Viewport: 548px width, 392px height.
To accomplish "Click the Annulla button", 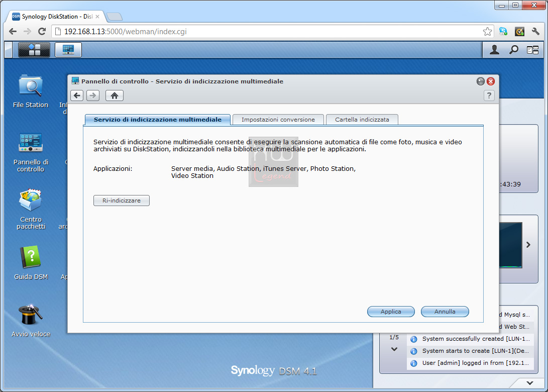I will (x=445, y=312).
